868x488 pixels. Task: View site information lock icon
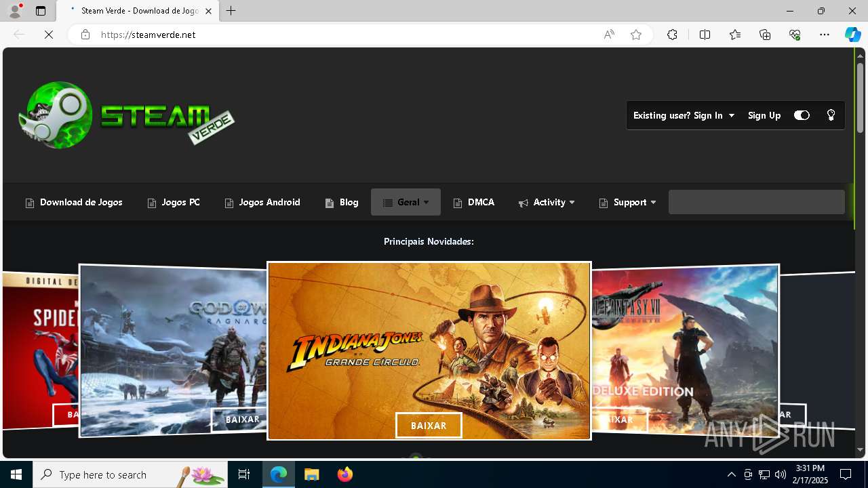coord(85,35)
